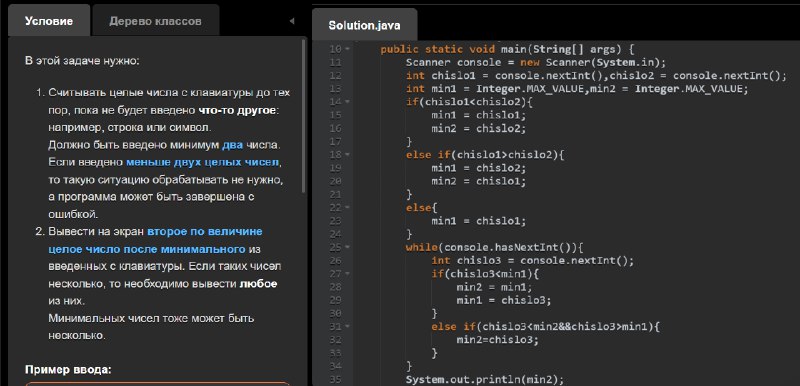
Task: Click line number 17 in the gutter
Action: [335, 141]
